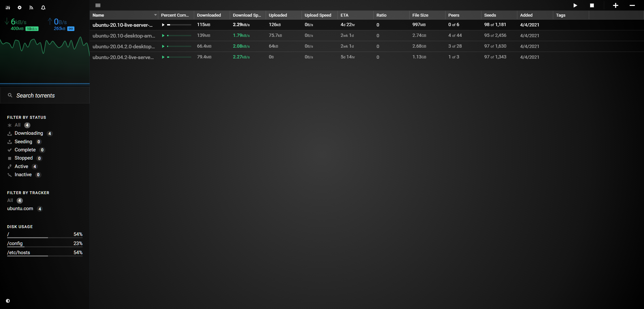Click the progress bar of ubuntu-20.10-live-server

[179, 25]
